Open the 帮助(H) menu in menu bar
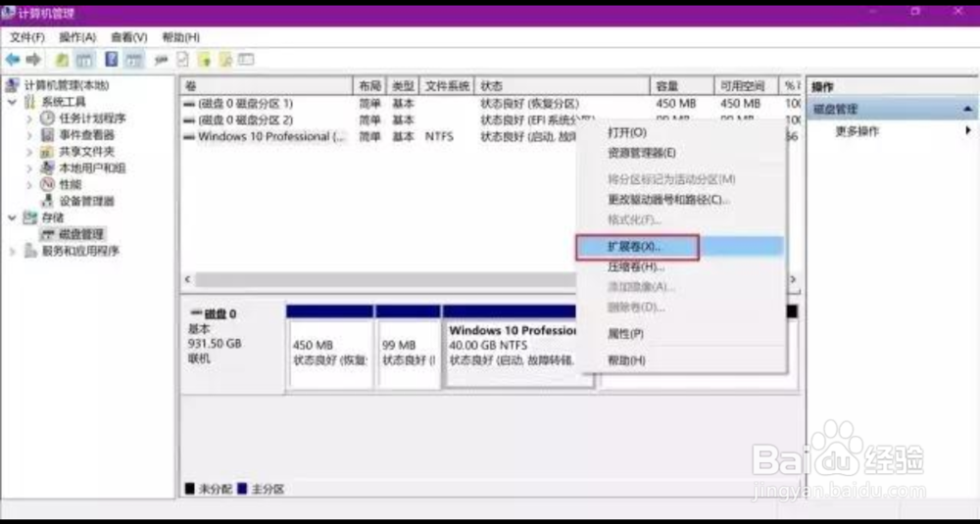This screenshot has width=980, height=524. (x=180, y=37)
